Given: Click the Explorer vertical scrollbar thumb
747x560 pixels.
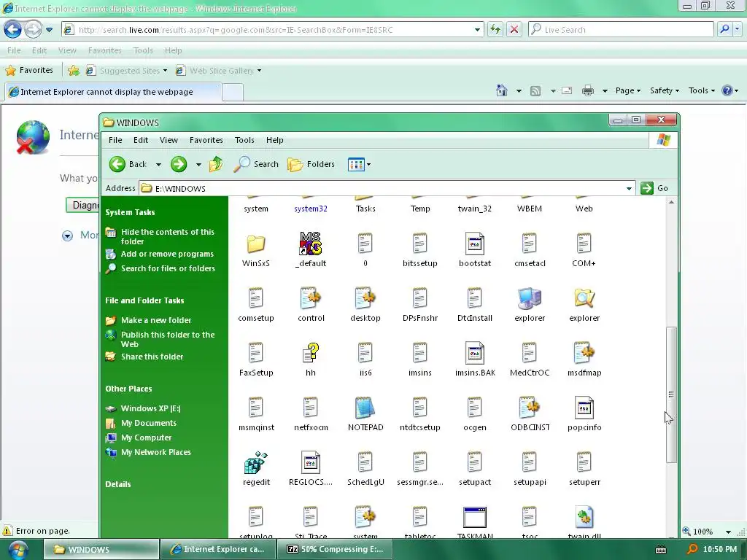Looking at the screenshot, I should (671, 394).
